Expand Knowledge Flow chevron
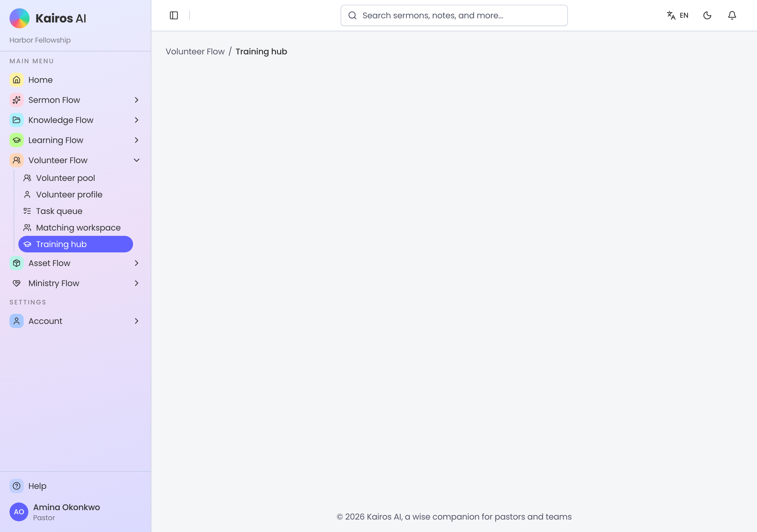The height and width of the screenshot is (532, 757). point(137,120)
